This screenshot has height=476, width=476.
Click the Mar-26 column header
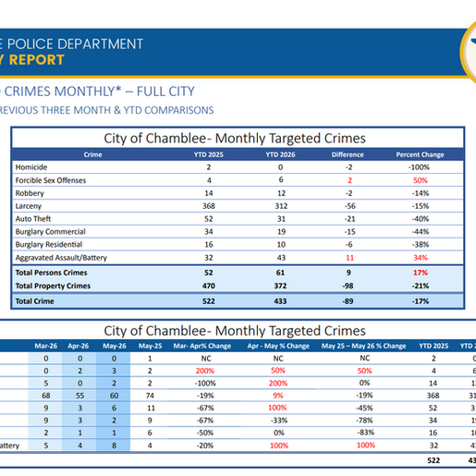pos(45,346)
